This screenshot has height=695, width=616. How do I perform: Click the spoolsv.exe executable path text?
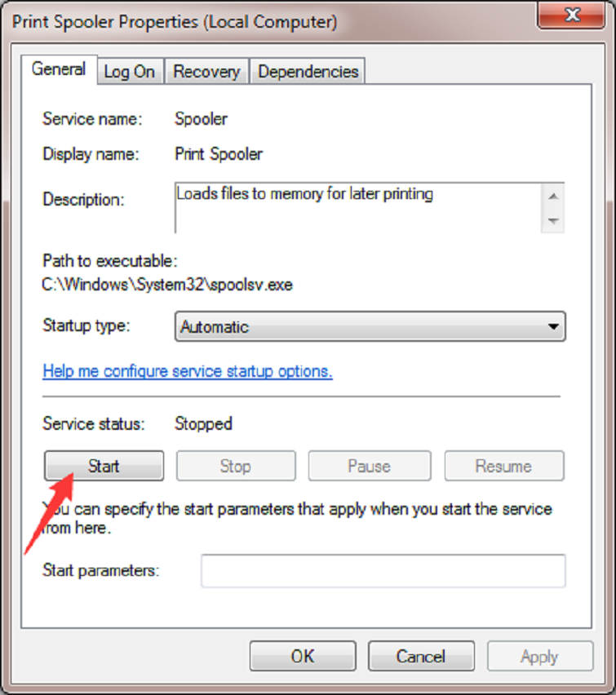coord(167,286)
